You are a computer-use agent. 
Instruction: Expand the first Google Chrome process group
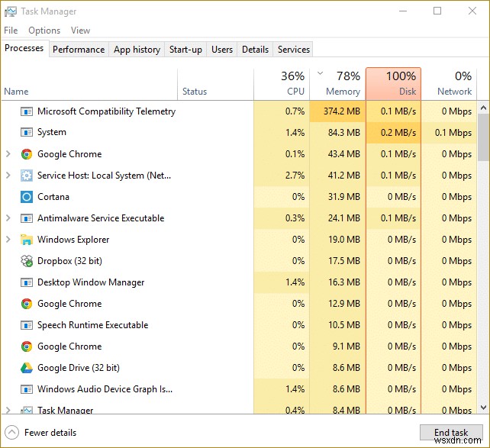click(8, 154)
